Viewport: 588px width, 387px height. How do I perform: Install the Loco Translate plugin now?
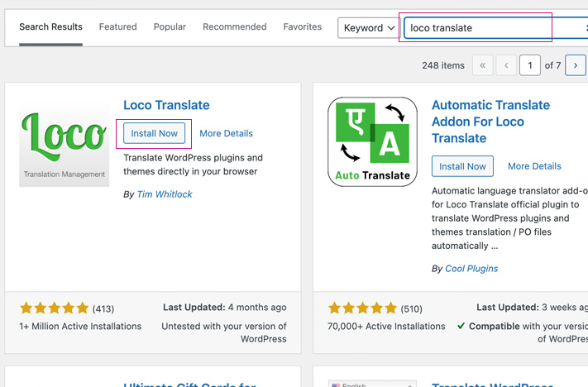pos(154,133)
